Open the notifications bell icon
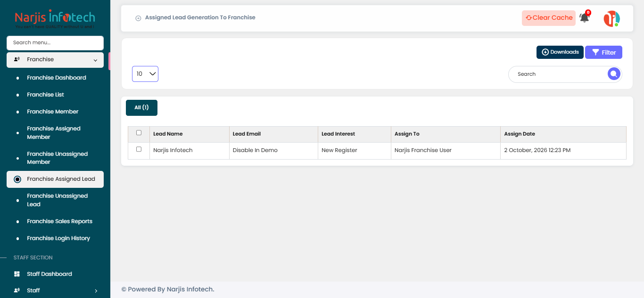 pyautogui.click(x=584, y=18)
